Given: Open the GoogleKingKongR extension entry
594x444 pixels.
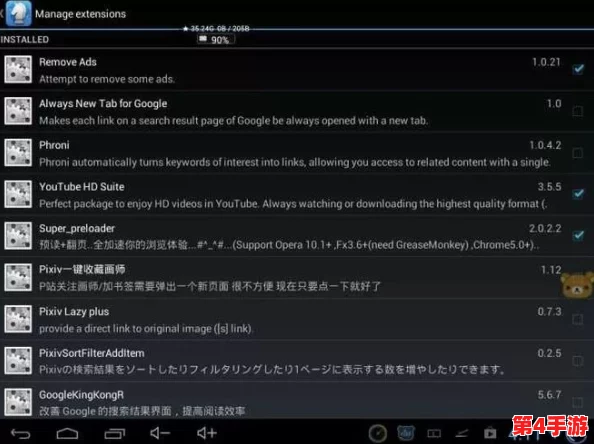Looking at the screenshot, I should pyautogui.click(x=297, y=401).
